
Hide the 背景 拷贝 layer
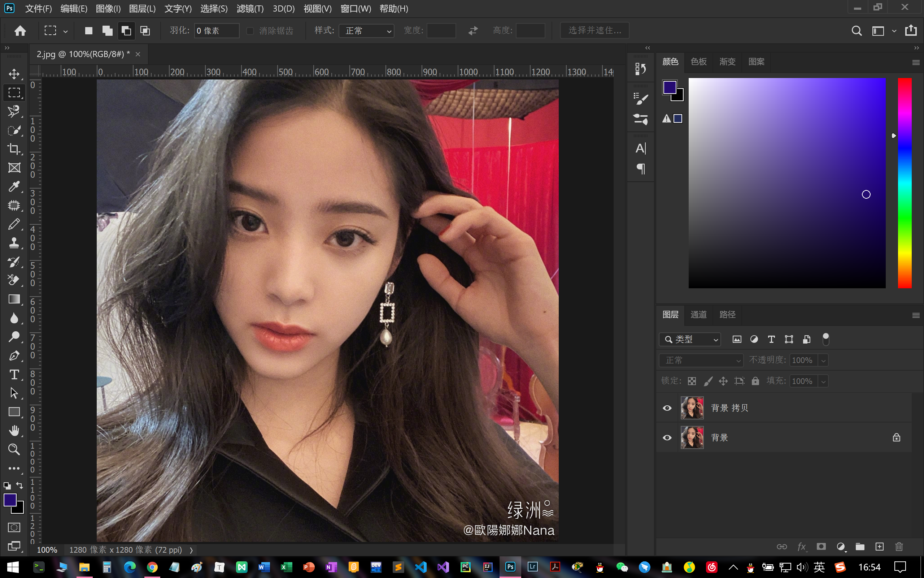[x=667, y=408]
